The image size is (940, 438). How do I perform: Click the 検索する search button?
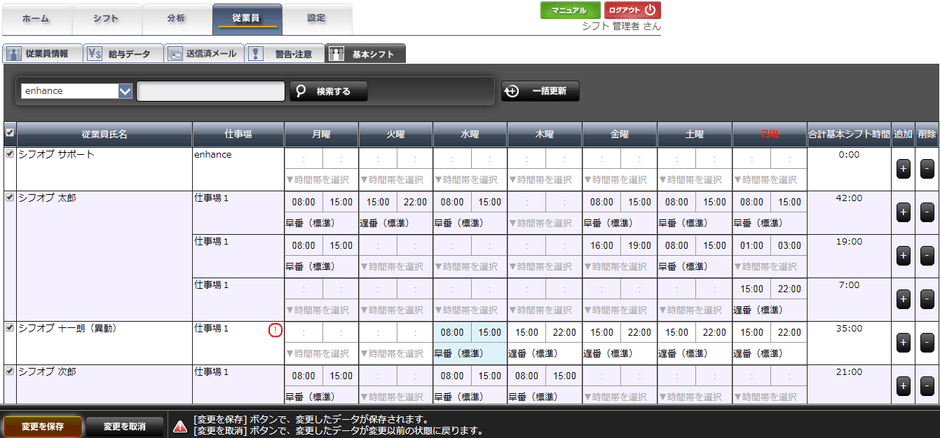329,92
